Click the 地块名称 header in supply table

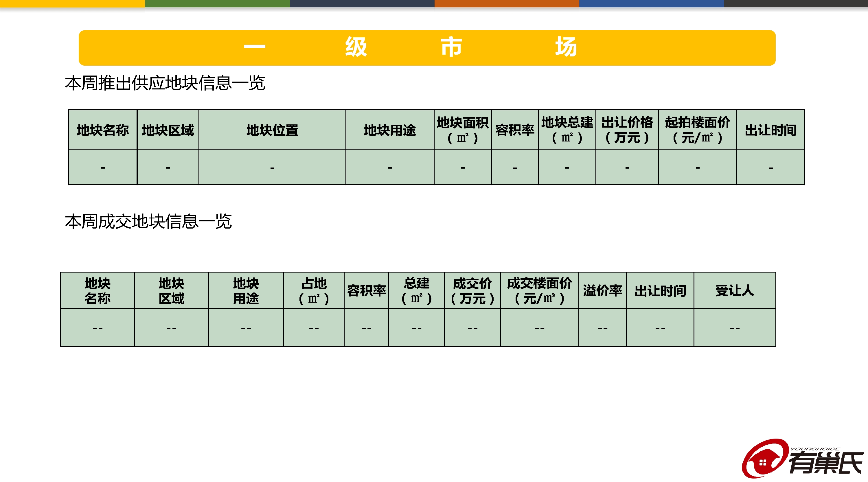(x=103, y=130)
